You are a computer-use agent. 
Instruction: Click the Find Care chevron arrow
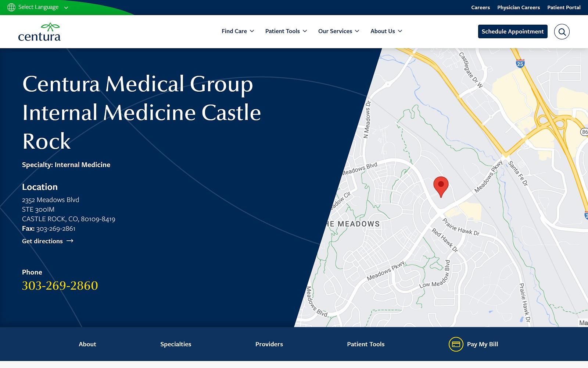[x=252, y=31]
